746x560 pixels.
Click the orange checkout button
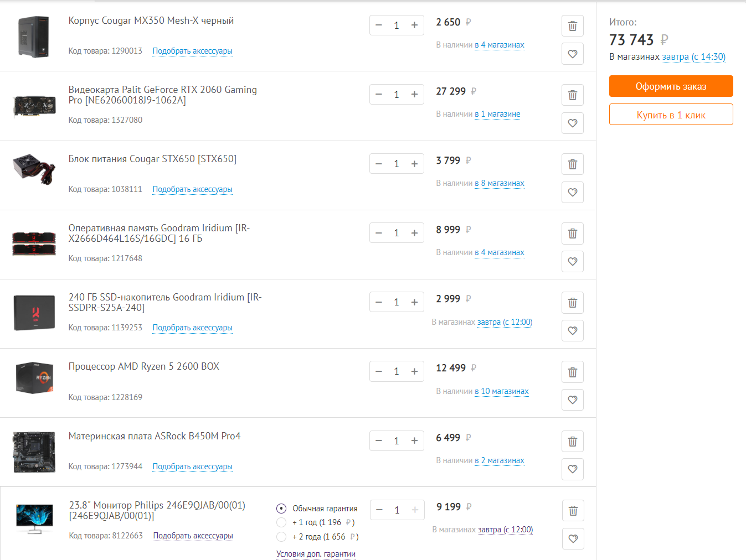[x=671, y=86]
